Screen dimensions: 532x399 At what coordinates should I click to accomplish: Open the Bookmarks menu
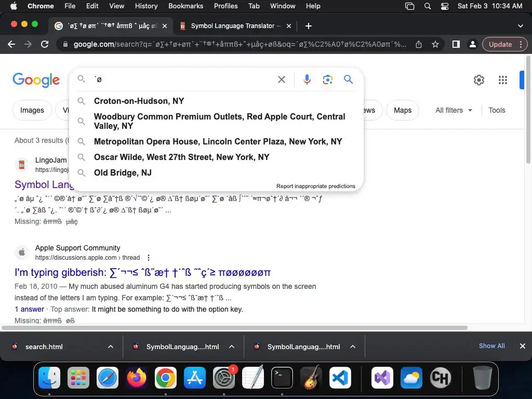click(x=185, y=6)
